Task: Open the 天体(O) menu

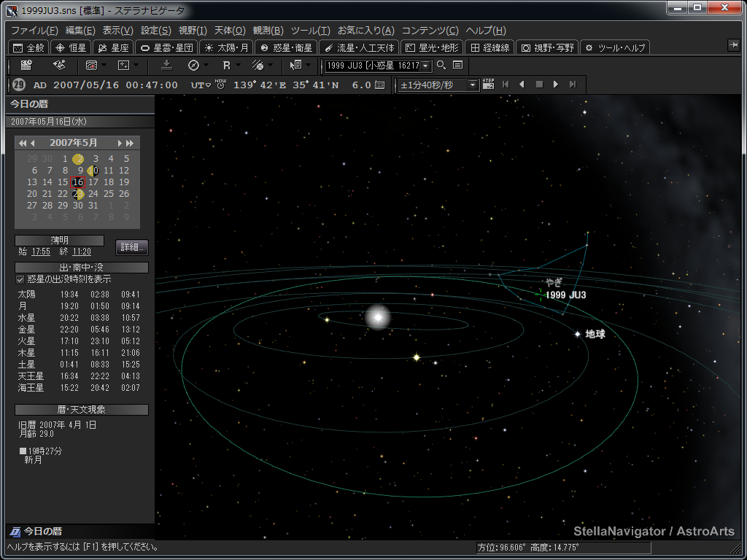Action: click(x=229, y=31)
